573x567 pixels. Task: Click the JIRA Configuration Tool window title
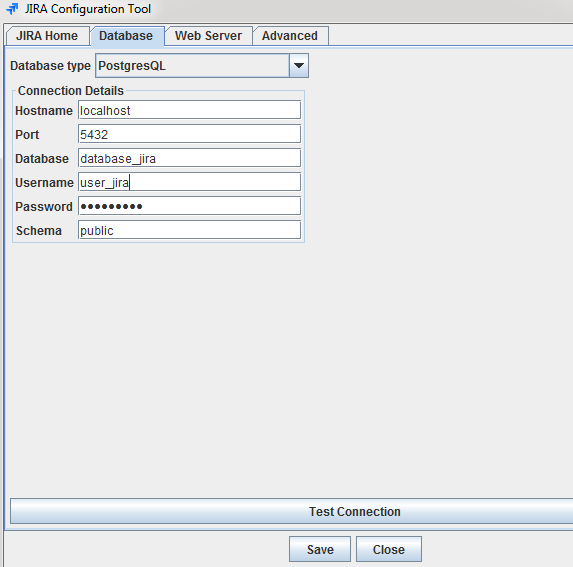(x=88, y=9)
